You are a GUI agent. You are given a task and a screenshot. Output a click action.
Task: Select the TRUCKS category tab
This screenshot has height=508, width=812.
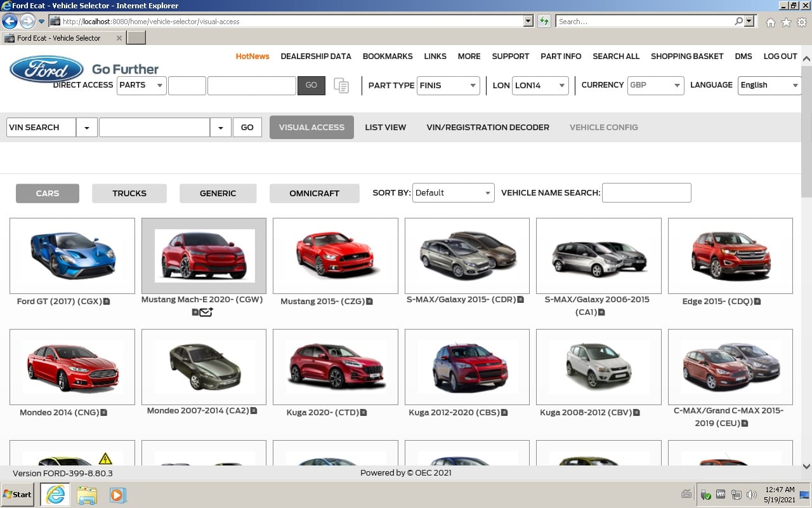pos(129,193)
